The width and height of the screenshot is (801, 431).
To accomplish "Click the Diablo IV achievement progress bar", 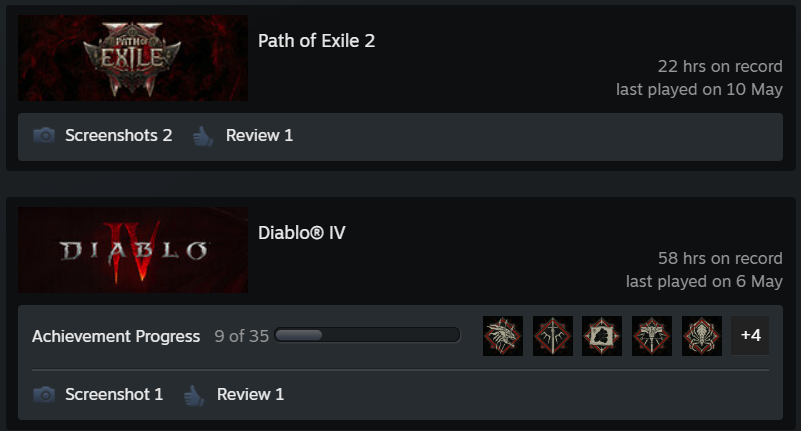I will point(367,335).
